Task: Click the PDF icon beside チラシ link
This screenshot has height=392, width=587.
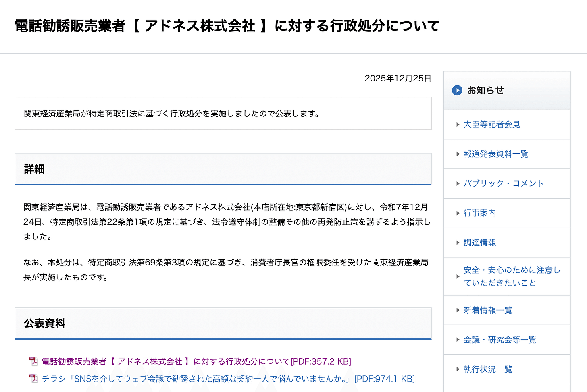Action: coord(33,379)
